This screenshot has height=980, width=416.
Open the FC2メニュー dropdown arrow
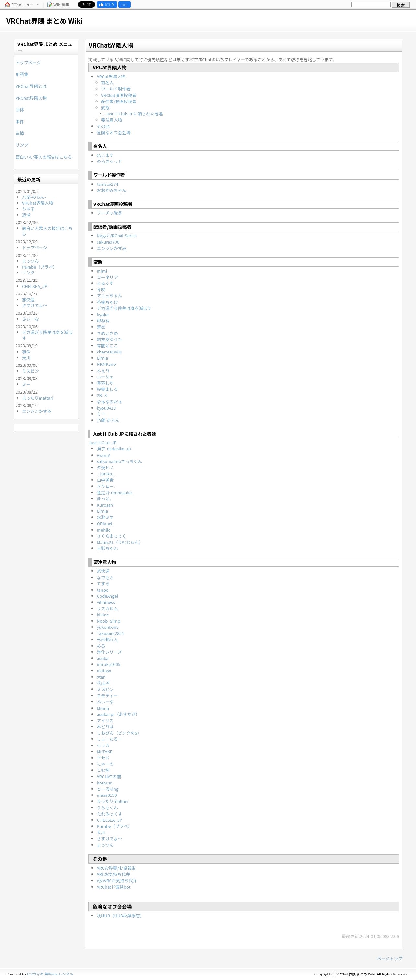[38, 4]
